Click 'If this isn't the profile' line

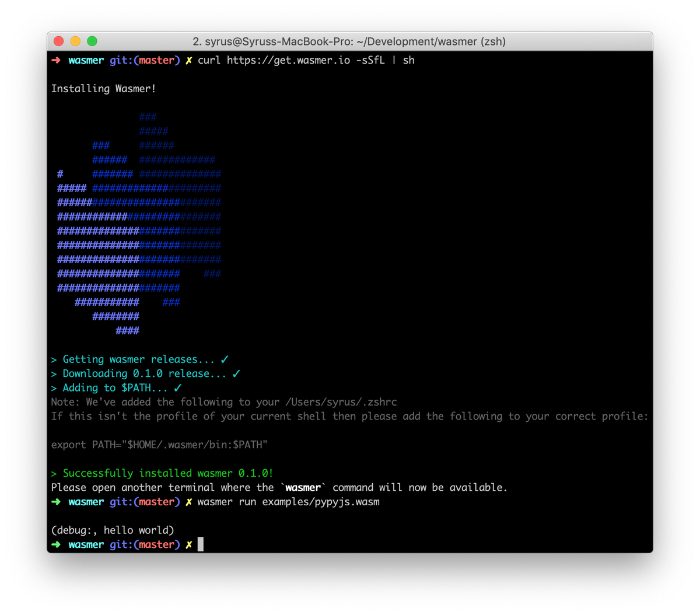pyautogui.click(x=349, y=416)
